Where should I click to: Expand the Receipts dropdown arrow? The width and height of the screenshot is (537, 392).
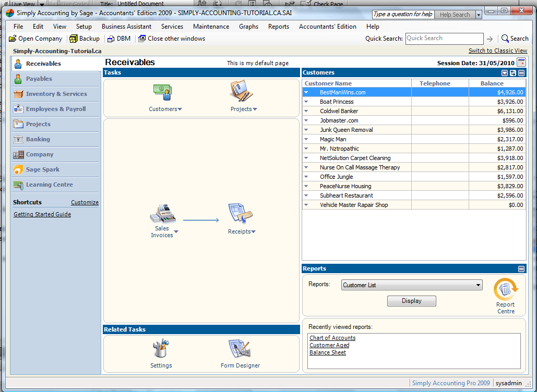(254, 231)
